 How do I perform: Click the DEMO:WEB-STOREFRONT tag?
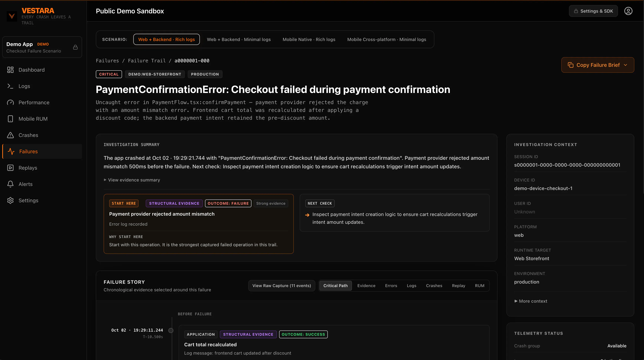pyautogui.click(x=155, y=74)
